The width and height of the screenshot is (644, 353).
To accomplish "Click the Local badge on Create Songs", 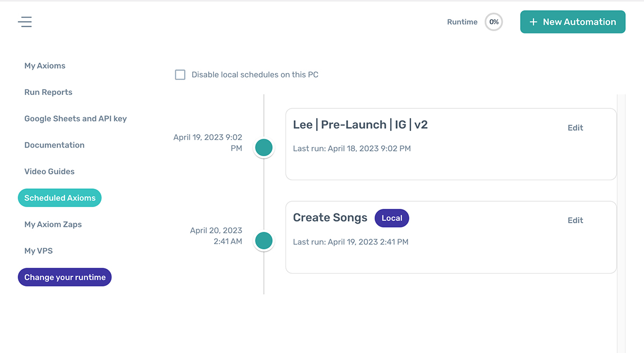I will pyautogui.click(x=392, y=218).
